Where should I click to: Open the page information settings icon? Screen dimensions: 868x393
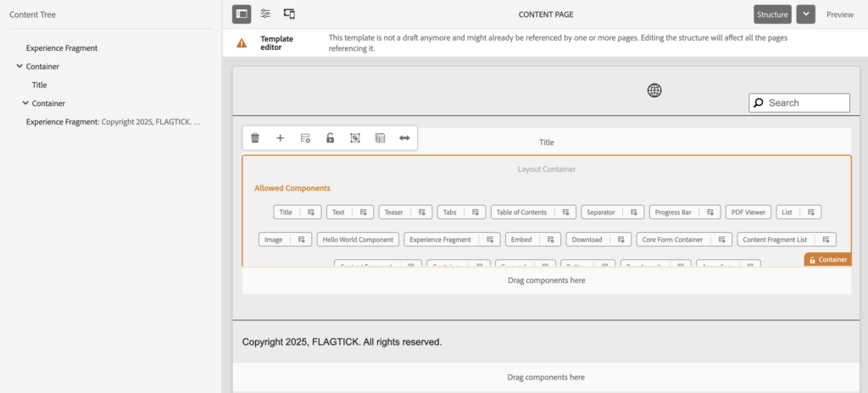click(265, 14)
